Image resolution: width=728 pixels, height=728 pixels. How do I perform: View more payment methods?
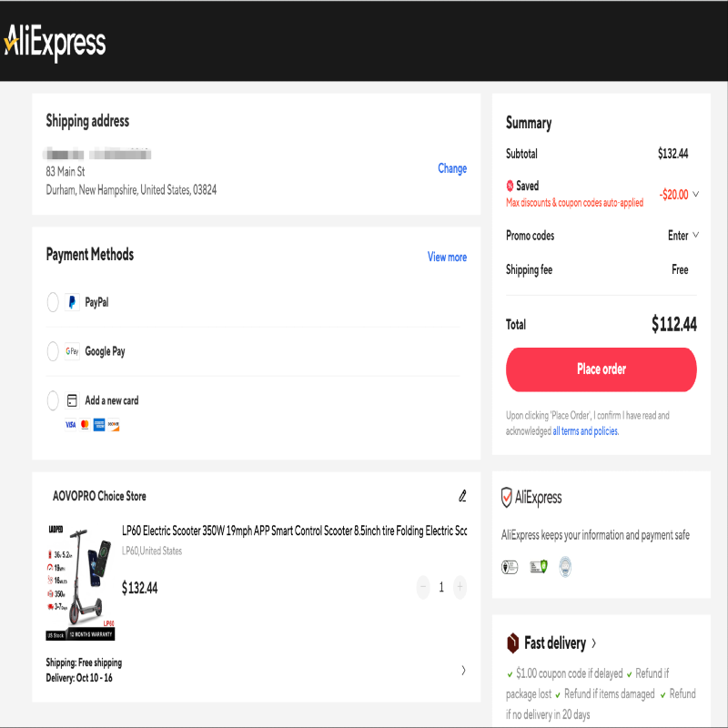tap(447, 258)
